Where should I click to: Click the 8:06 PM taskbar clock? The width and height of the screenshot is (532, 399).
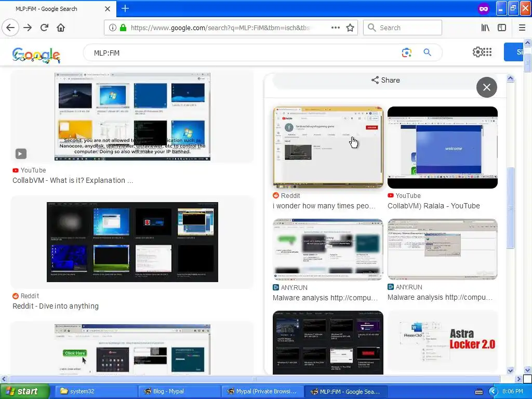(513, 391)
